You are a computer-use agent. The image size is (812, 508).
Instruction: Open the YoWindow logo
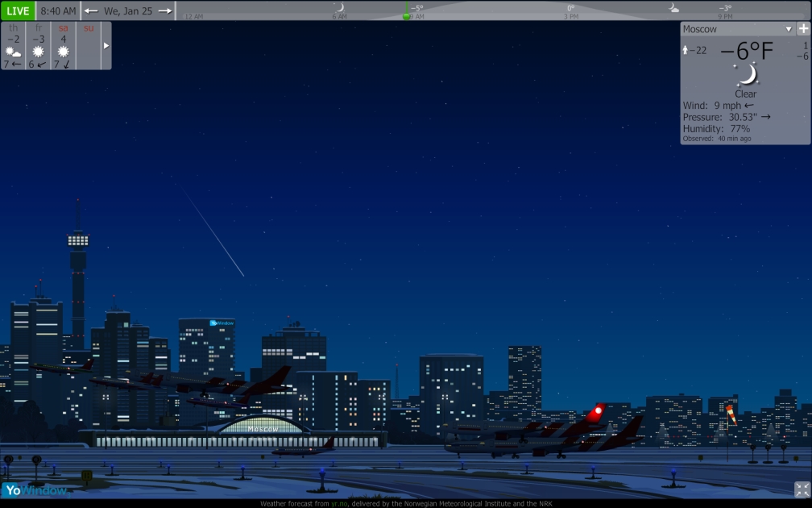pyautogui.click(x=34, y=490)
